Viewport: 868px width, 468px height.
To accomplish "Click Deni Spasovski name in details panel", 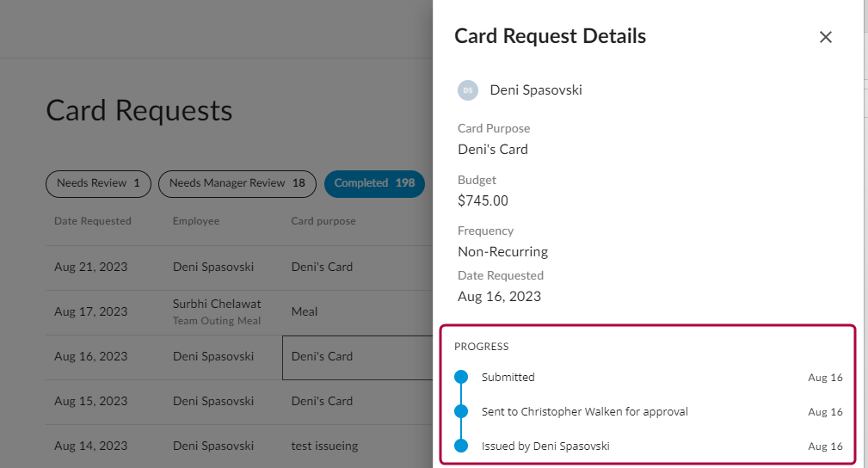I will pyautogui.click(x=536, y=90).
